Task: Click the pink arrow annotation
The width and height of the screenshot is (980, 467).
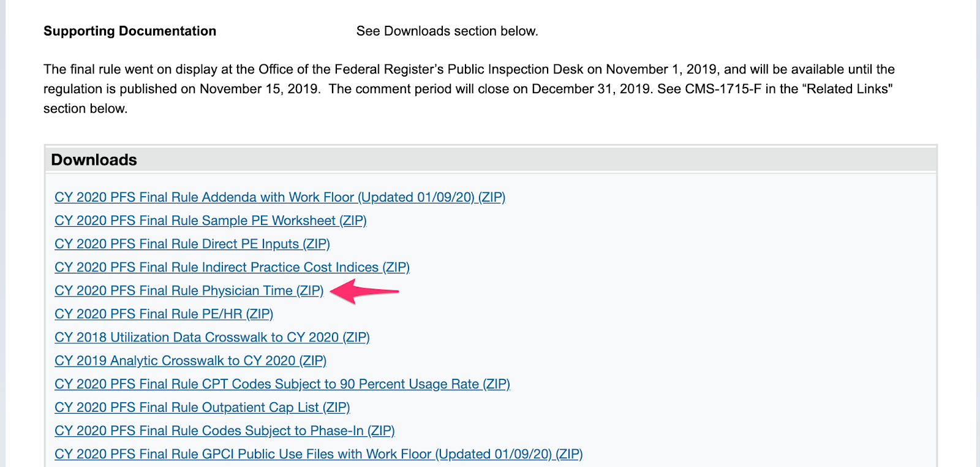Action: (364, 290)
